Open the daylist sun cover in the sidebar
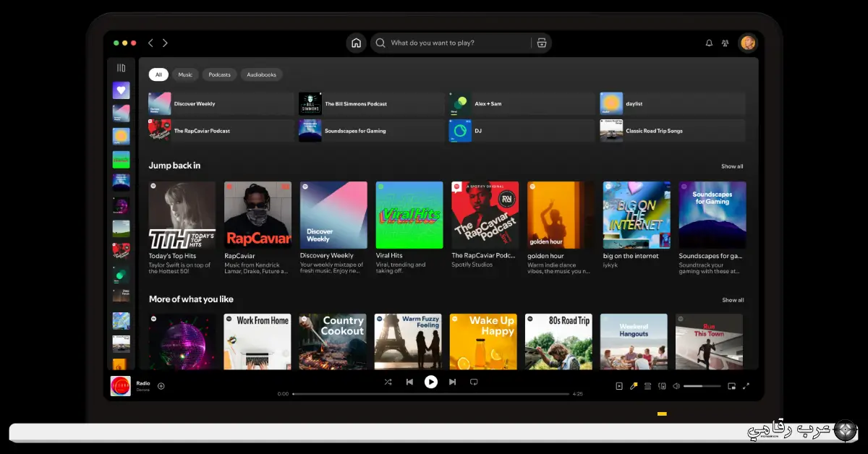The height and width of the screenshot is (454, 868). tap(121, 136)
